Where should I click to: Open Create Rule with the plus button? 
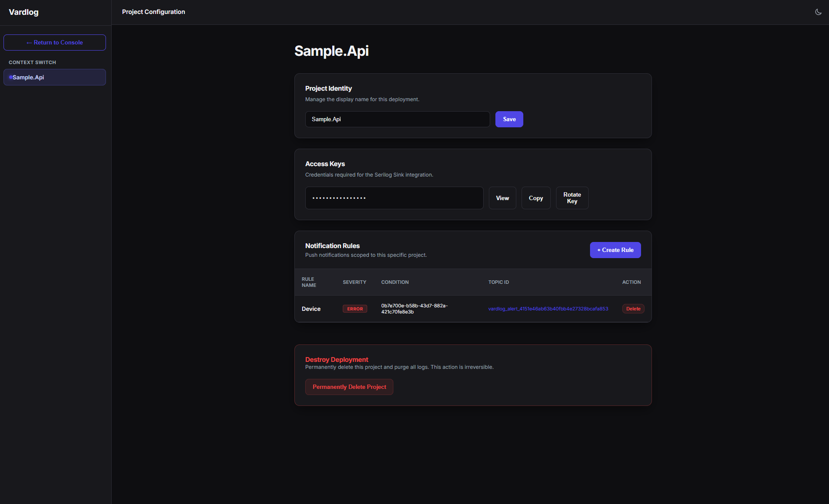[615, 250]
